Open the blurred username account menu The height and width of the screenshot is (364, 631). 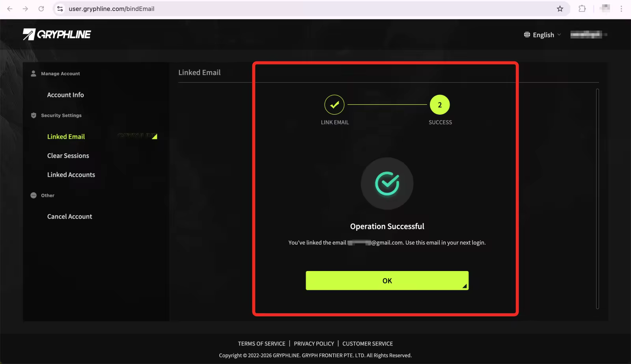point(588,35)
